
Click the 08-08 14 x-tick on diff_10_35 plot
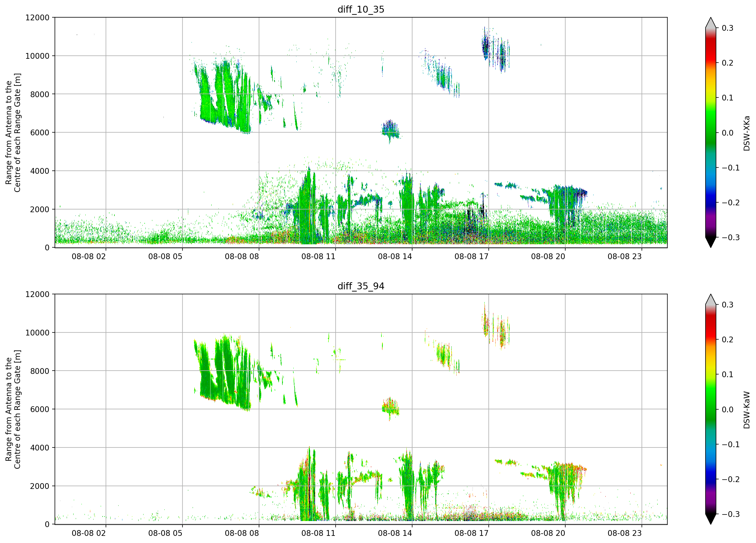coord(395,256)
